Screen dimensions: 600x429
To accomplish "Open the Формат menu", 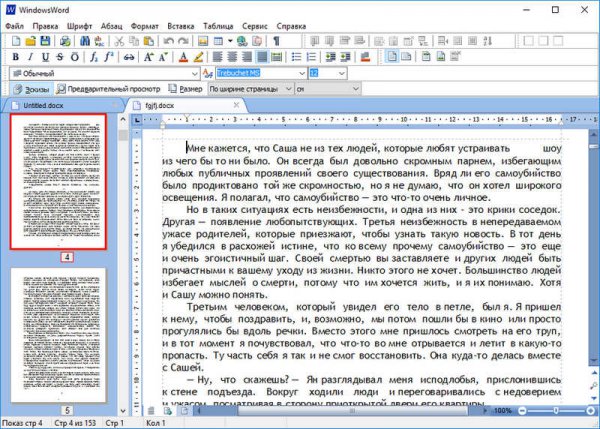I will tap(145, 26).
